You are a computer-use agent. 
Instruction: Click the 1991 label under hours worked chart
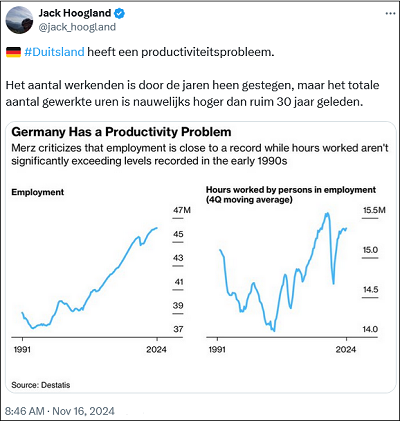point(217,349)
